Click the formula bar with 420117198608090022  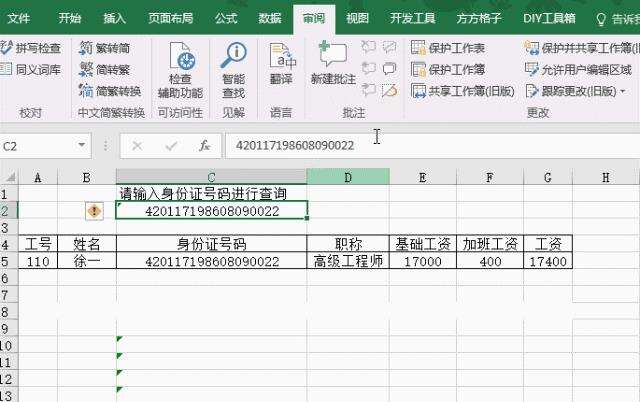[x=433, y=145]
